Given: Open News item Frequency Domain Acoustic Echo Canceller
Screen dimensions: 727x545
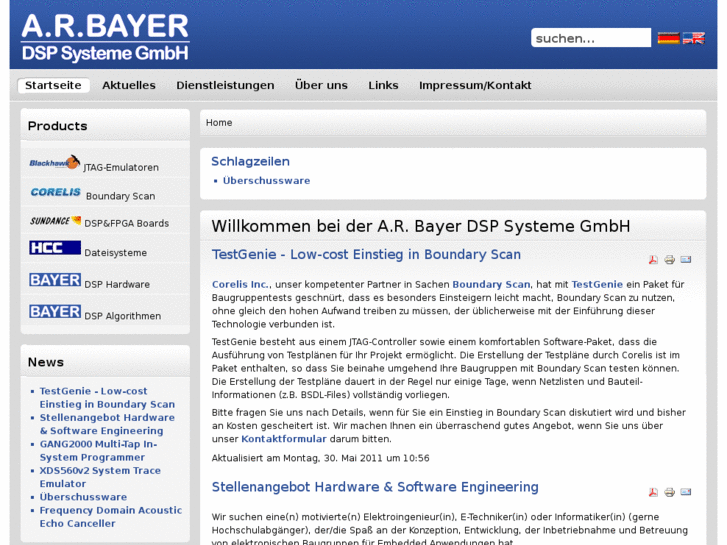Looking at the screenshot, I should click(111, 517).
